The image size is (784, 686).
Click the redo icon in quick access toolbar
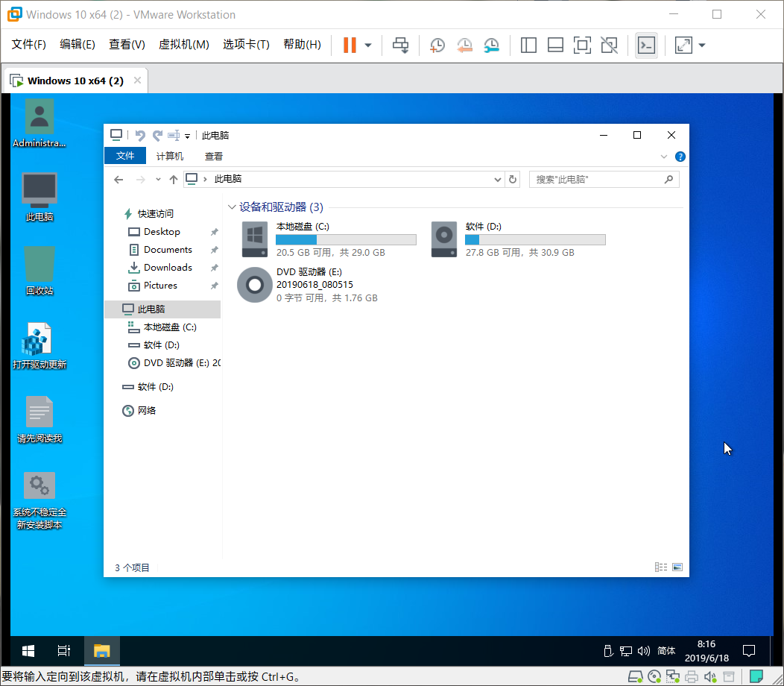(x=157, y=136)
